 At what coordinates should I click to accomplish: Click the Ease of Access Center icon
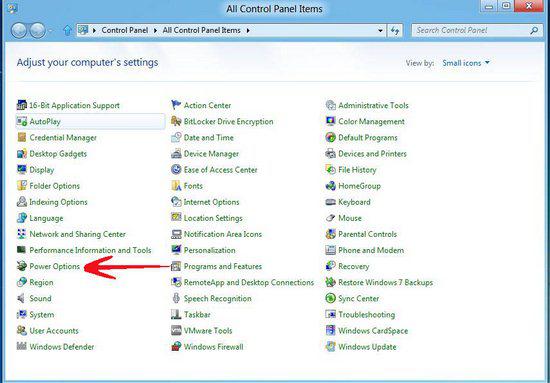(x=176, y=170)
